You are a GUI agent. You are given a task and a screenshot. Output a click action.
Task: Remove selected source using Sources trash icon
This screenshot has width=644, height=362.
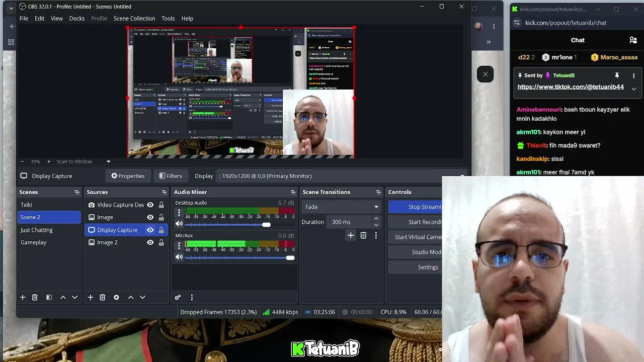coord(103,297)
